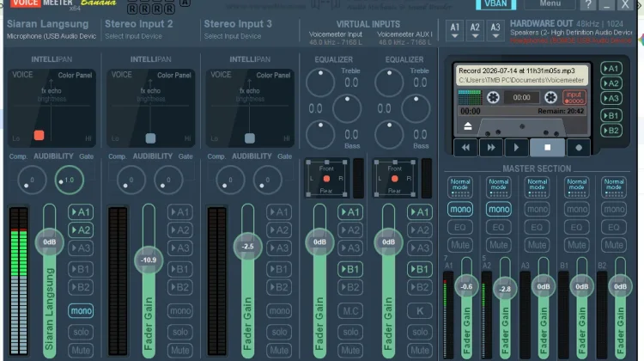Image resolution: width=644 pixels, height=361 pixels.
Task: Mute the Voicemeeter AUX strip
Action: click(420, 351)
